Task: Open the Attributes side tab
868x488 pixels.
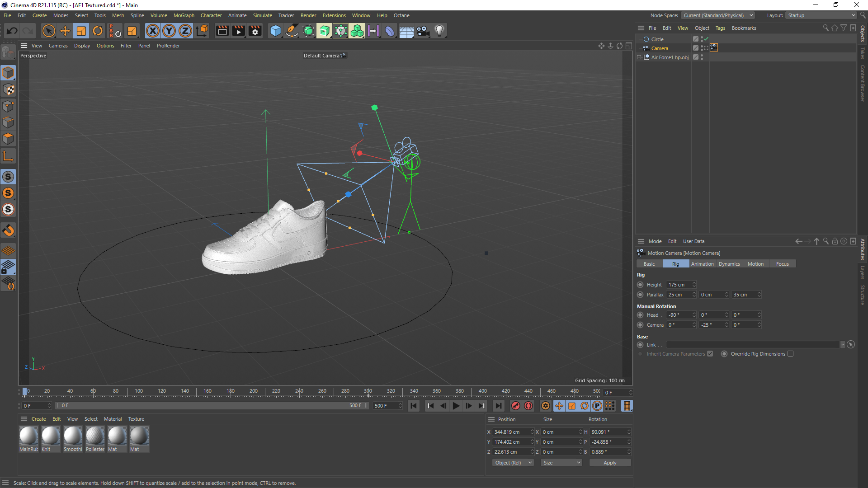Action: 863,249
